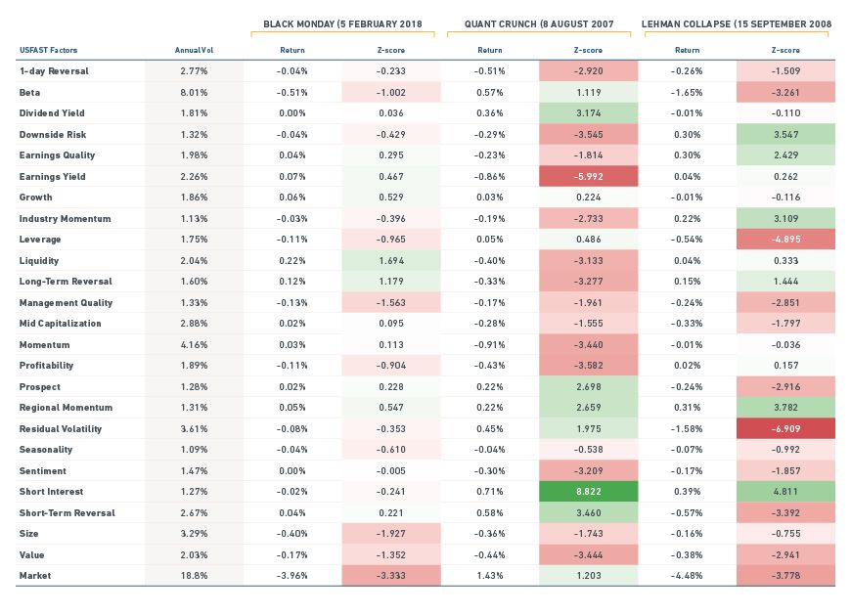
Task: Select the Short Interest row label
Action: [51, 492]
